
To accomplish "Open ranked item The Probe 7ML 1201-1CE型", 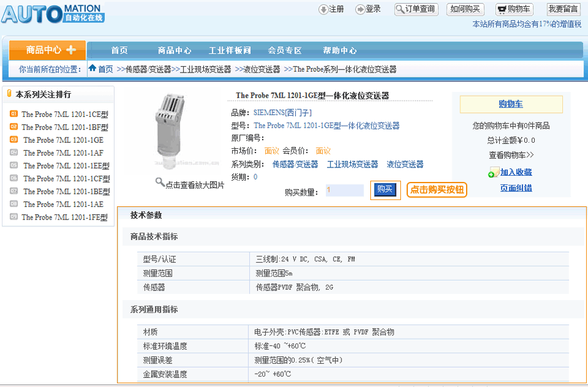I will point(65,114).
